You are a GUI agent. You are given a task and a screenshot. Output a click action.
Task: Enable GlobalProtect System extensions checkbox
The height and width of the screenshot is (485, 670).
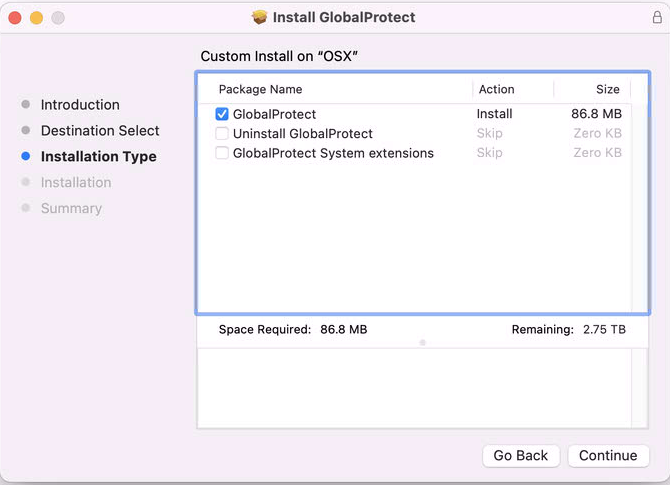coord(222,153)
